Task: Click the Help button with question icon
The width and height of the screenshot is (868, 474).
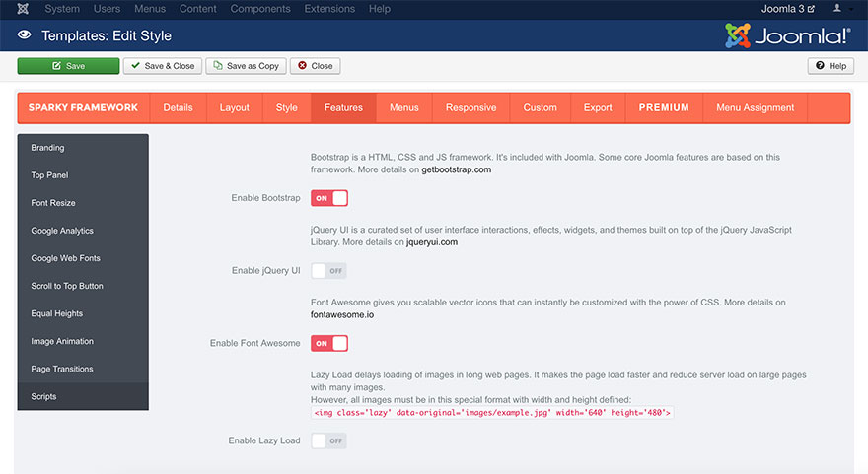Action: pyautogui.click(x=831, y=66)
